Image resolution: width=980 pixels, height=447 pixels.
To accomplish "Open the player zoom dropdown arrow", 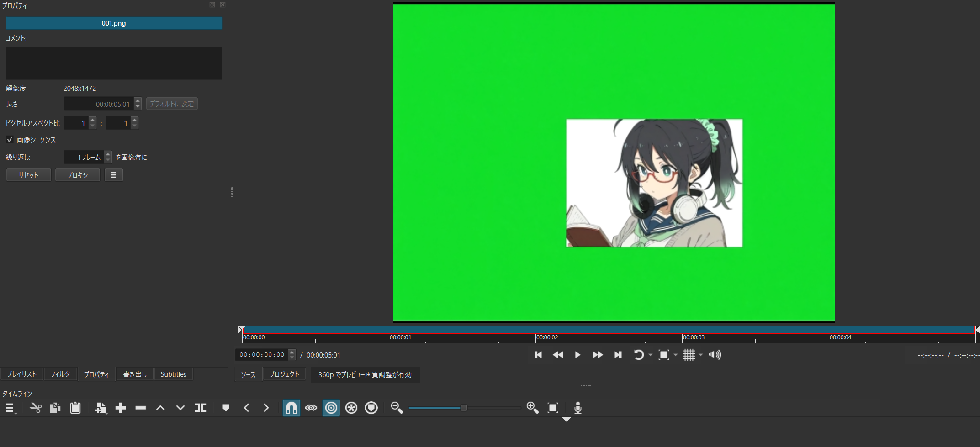I will click(676, 355).
